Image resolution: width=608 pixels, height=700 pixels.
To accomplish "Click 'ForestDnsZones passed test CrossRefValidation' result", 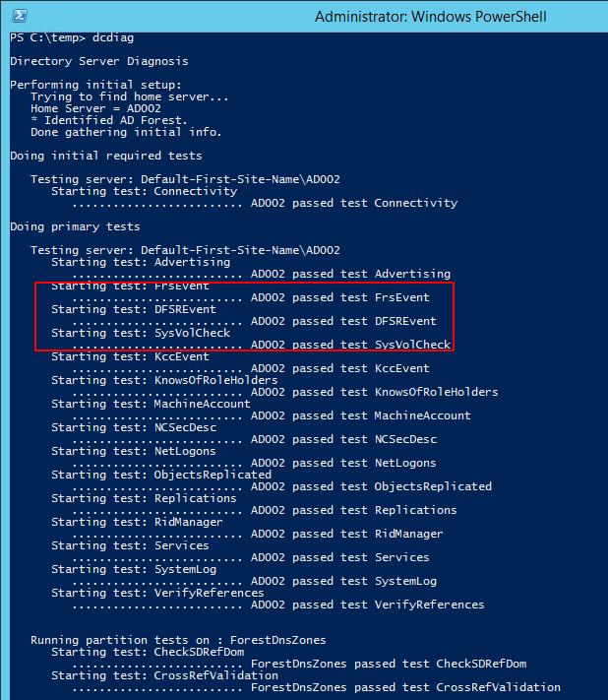I will click(x=405, y=687).
